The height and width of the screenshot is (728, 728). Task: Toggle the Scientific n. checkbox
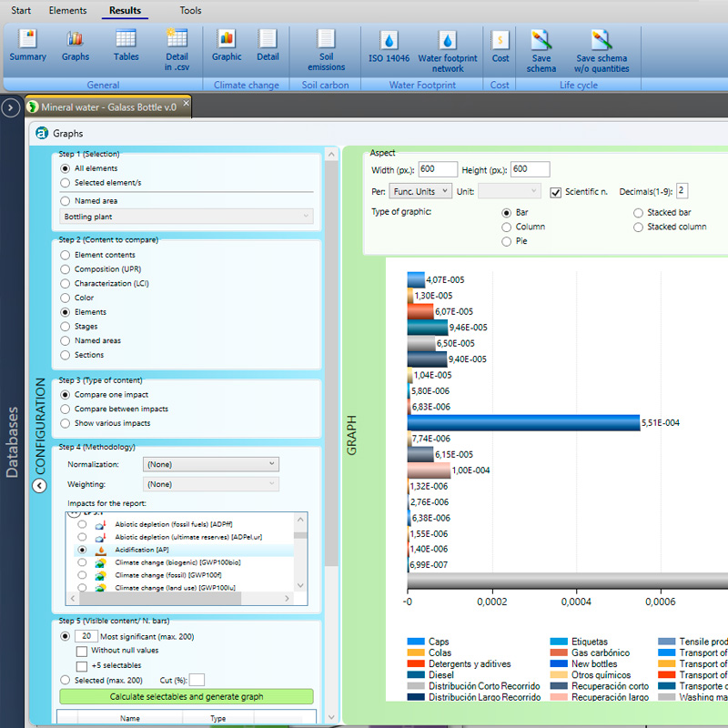pyautogui.click(x=556, y=192)
